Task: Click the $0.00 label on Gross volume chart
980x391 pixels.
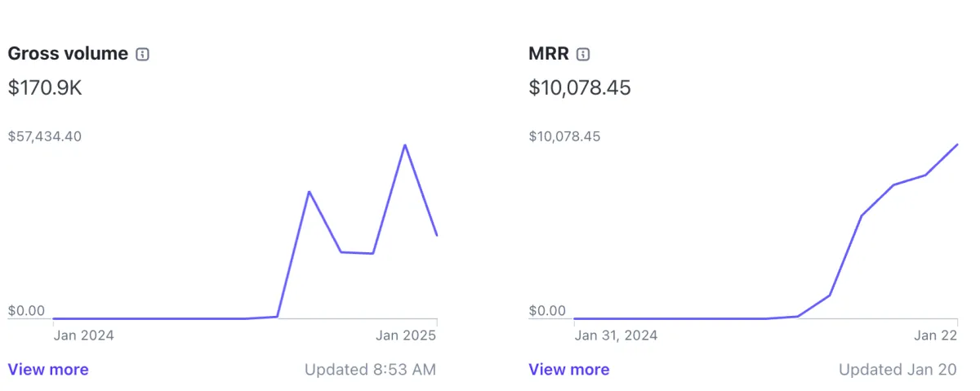Action: click(x=26, y=311)
